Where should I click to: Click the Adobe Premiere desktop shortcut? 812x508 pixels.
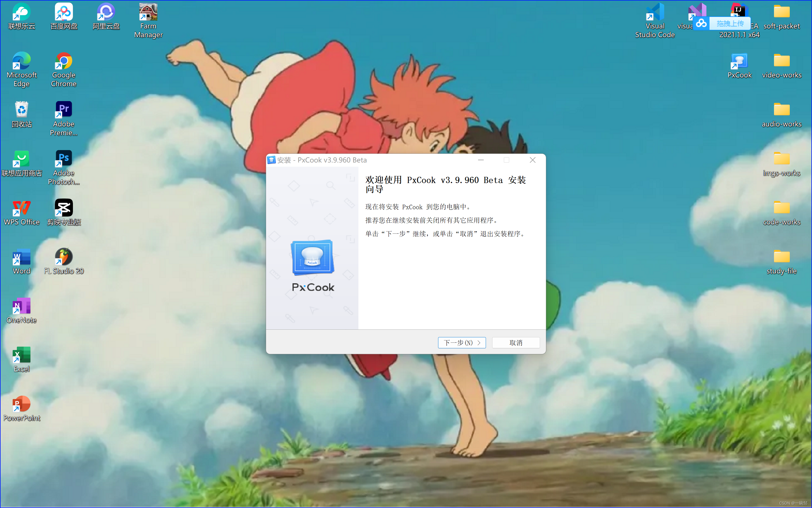[64, 119]
